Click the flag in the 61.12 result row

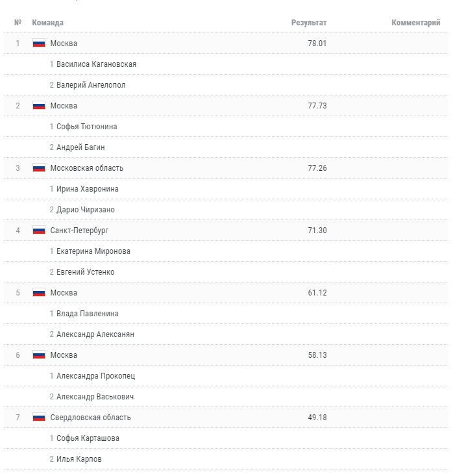click(38, 293)
